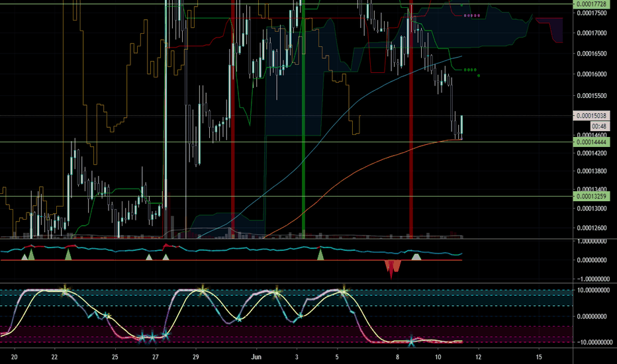Viewport: 617px width, 364px height.
Task: Click the date label 8 on time axis
Action: [x=397, y=357]
